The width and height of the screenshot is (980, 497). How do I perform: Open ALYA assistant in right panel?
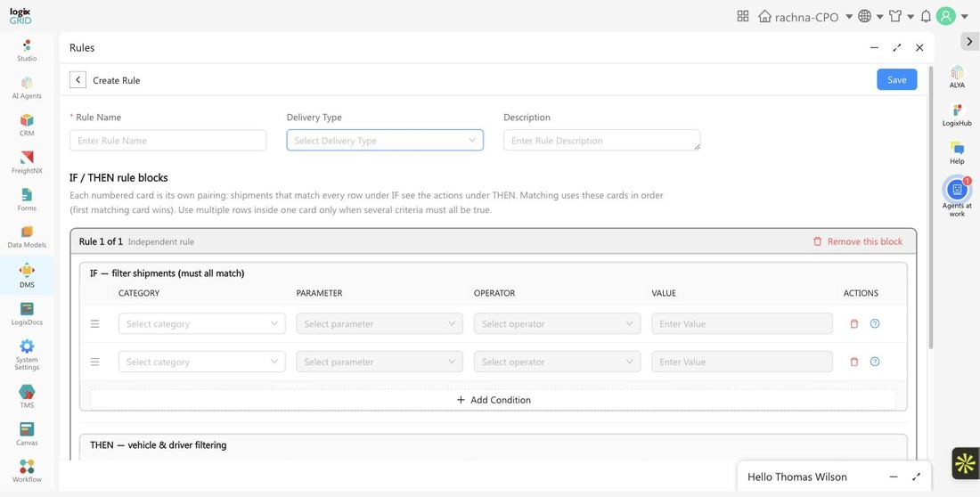click(x=957, y=77)
